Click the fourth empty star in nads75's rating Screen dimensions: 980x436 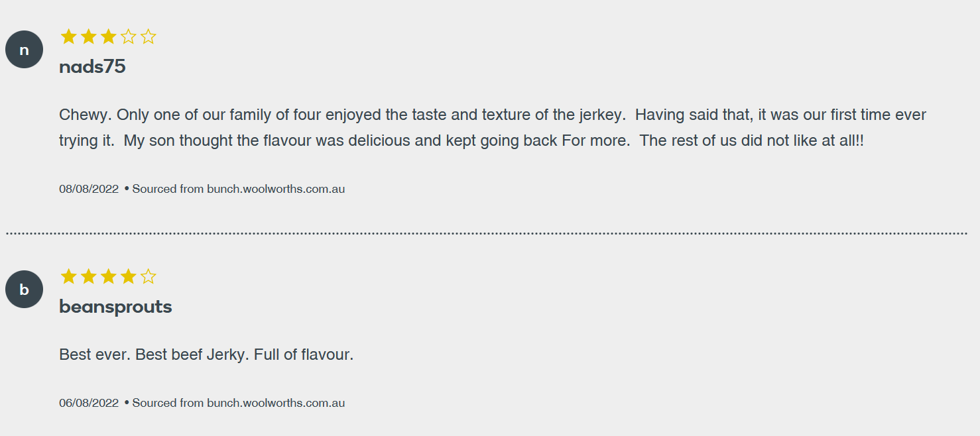coord(129,36)
